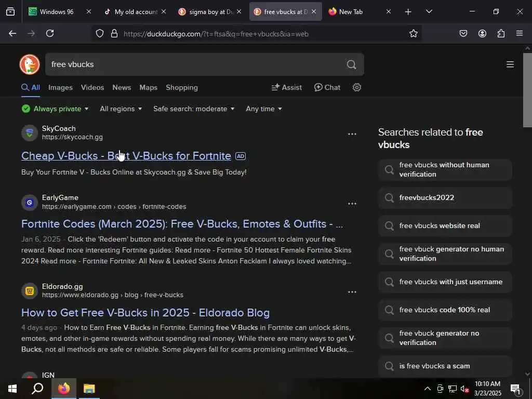
Task: Open search settings gear icon
Action: [356, 87]
